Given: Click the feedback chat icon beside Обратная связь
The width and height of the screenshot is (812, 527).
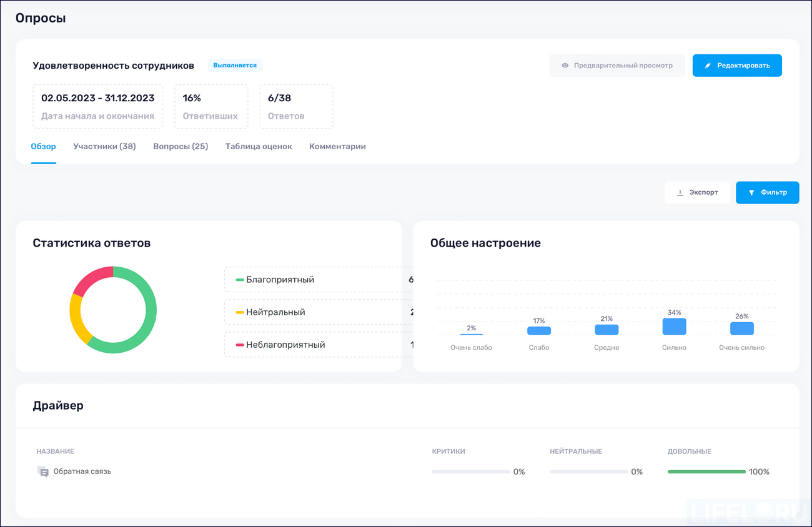Looking at the screenshot, I should tap(43, 471).
